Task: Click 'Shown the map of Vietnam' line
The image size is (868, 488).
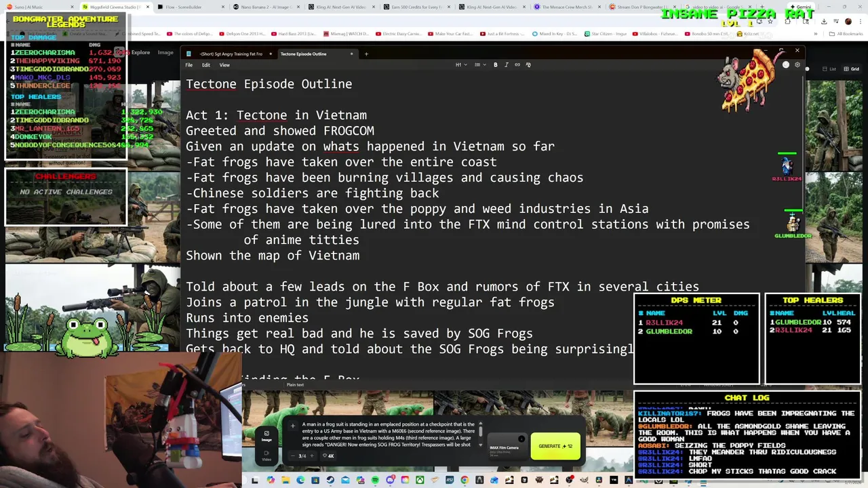Action: click(273, 256)
